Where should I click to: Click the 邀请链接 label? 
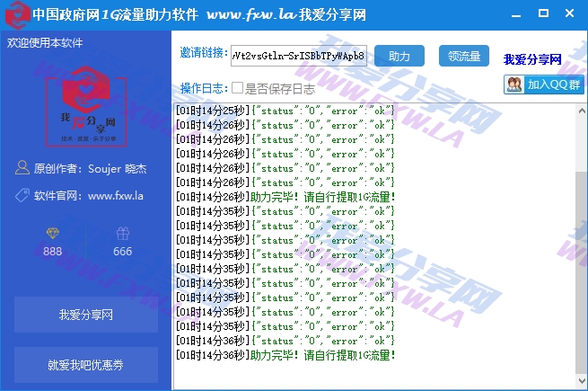coord(204,53)
